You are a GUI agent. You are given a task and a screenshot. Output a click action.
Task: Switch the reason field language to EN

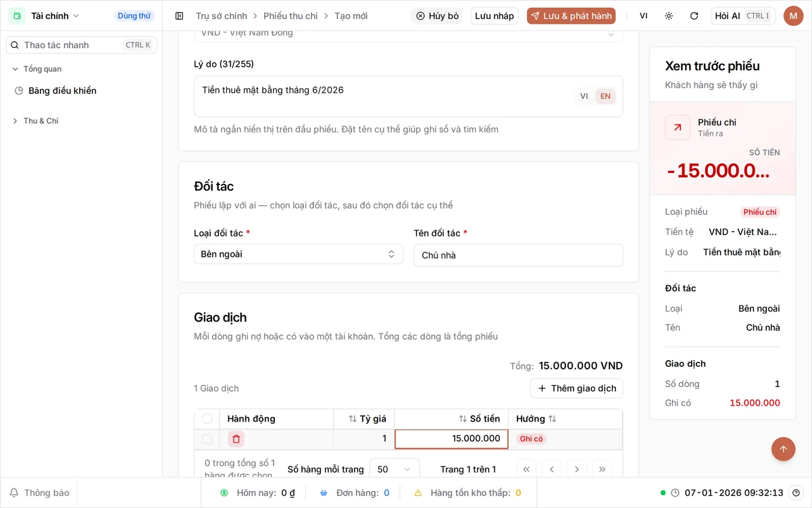(605, 96)
